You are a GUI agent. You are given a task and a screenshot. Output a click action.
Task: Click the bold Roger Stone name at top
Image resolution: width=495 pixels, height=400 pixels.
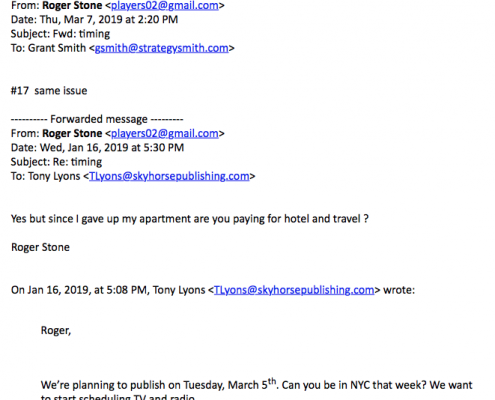[x=72, y=5]
